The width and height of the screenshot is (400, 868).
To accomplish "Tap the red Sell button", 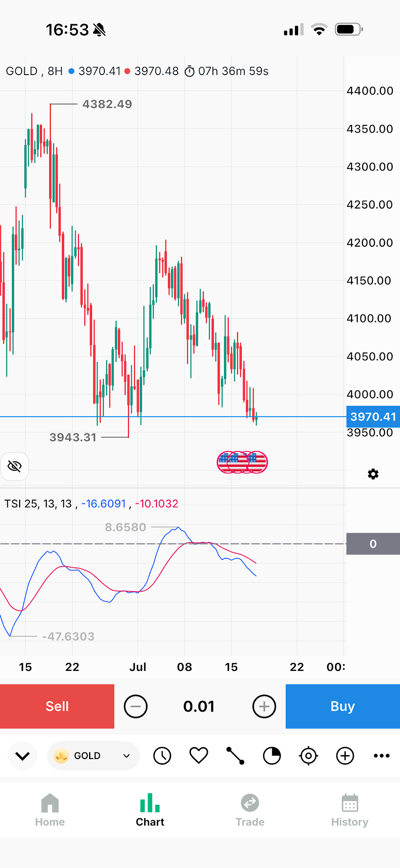I will pyautogui.click(x=57, y=707).
